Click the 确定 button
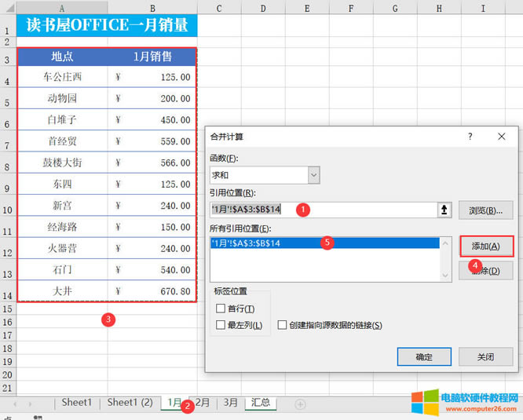 tap(424, 356)
